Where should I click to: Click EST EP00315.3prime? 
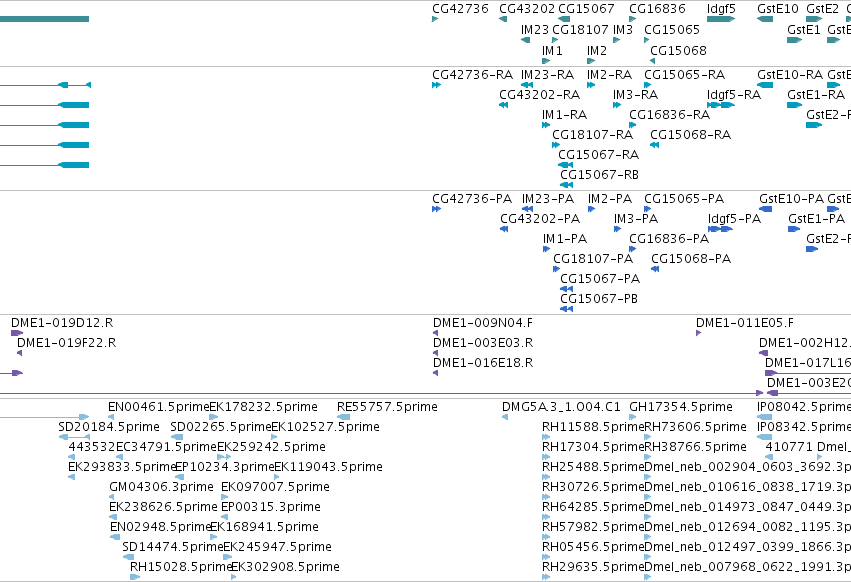pos(270,508)
